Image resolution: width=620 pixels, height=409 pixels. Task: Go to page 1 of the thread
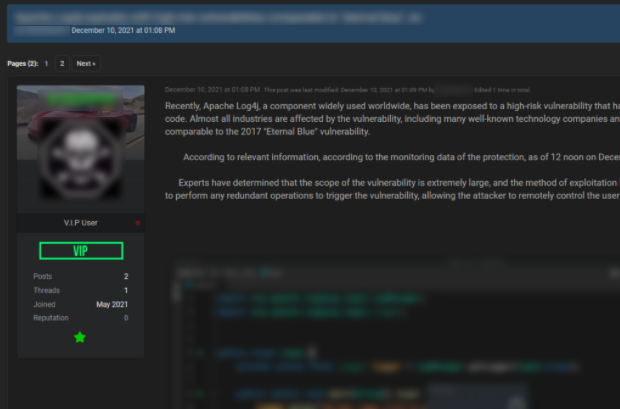tap(46, 64)
